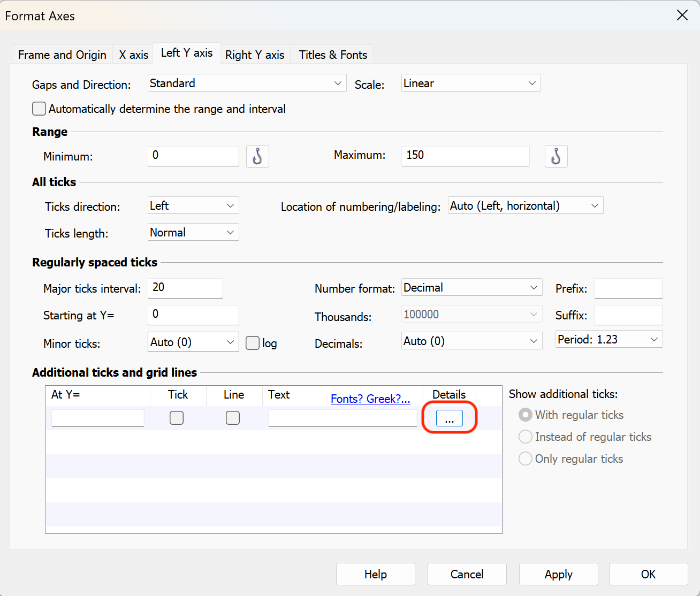700x596 pixels.
Task: Open the Gaps and Direction dropdown
Action: tap(247, 83)
